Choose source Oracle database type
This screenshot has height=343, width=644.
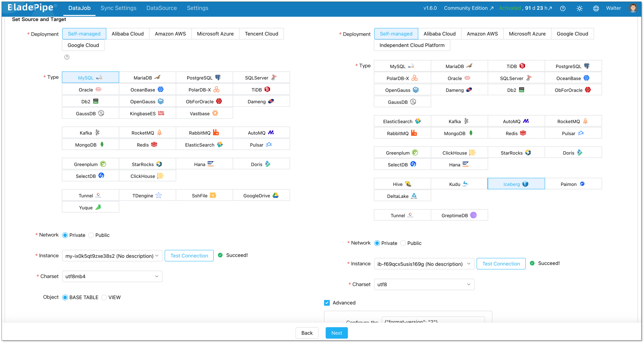click(90, 89)
